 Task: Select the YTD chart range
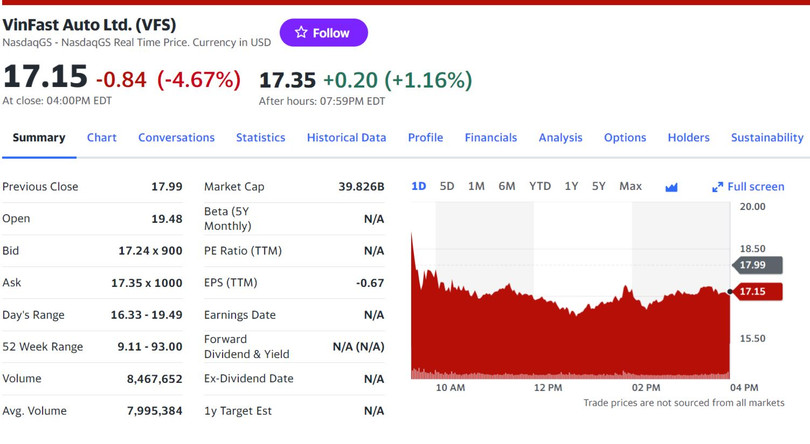click(539, 186)
